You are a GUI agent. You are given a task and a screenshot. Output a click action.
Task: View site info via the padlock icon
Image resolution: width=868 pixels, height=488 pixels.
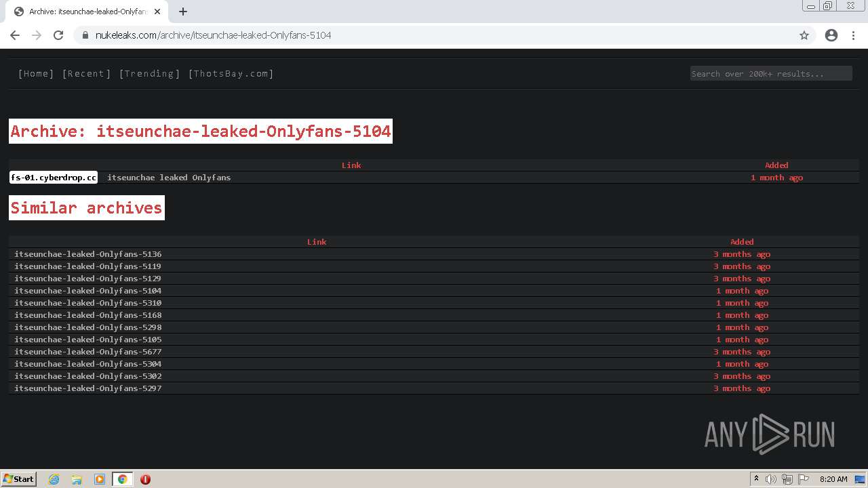coord(85,35)
